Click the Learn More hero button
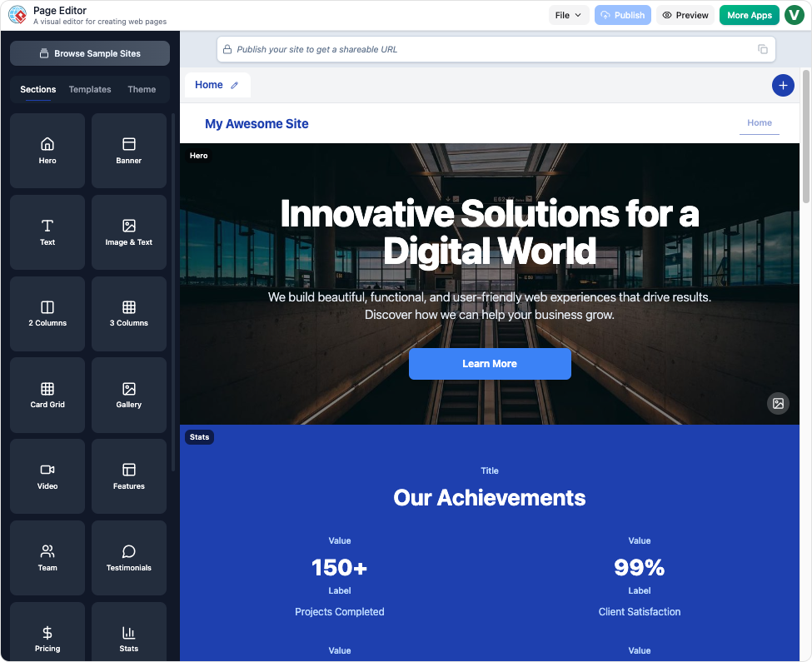Image resolution: width=812 pixels, height=662 pixels. [490, 364]
